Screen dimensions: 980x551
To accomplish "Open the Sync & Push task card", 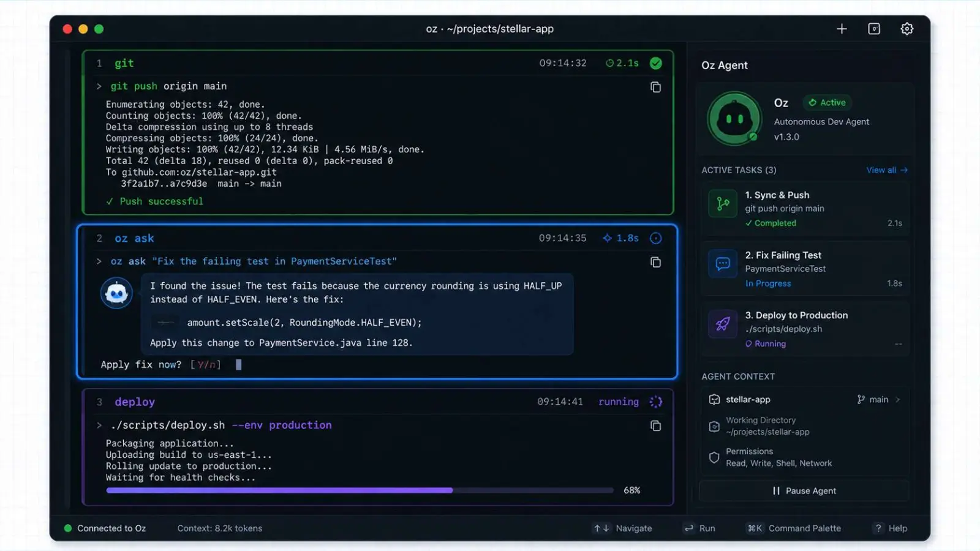I will [x=805, y=209].
